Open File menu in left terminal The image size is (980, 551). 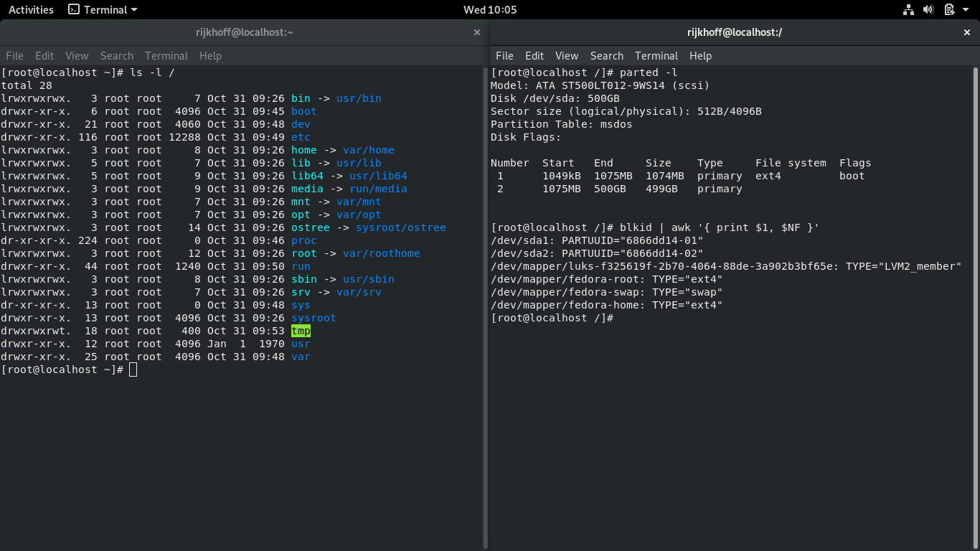click(14, 55)
